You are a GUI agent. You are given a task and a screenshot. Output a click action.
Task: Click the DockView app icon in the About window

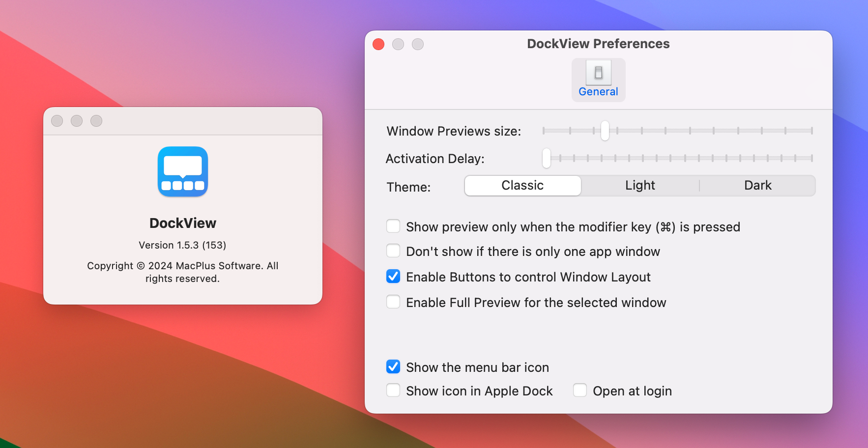tap(182, 171)
